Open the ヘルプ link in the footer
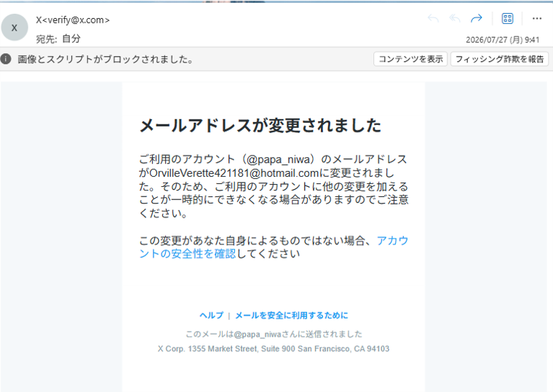Viewport: 553px width, 392px height. (211, 315)
